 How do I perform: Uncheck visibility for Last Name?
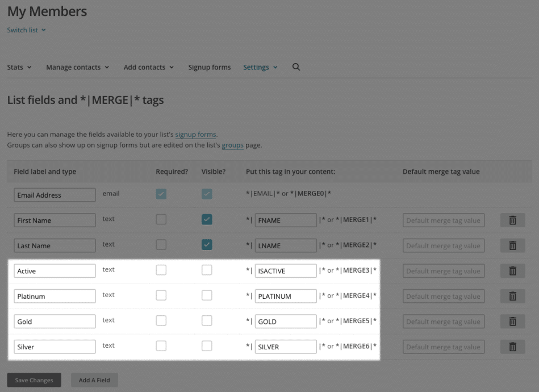(x=207, y=245)
